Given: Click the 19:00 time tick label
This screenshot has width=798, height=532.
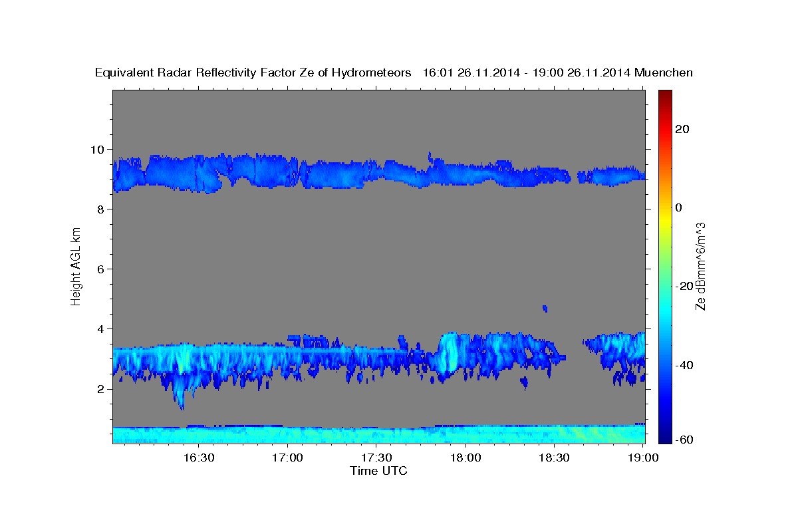Looking at the screenshot, I should click(643, 458).
